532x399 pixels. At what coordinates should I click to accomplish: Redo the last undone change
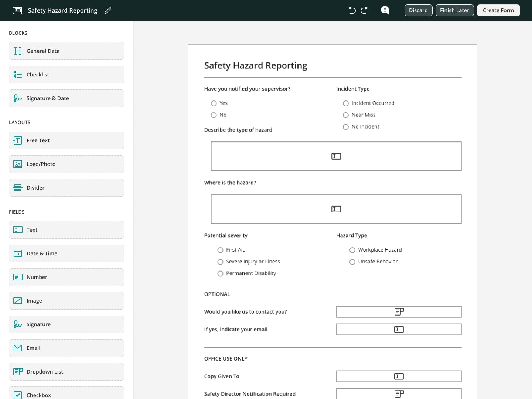[364, 10]
